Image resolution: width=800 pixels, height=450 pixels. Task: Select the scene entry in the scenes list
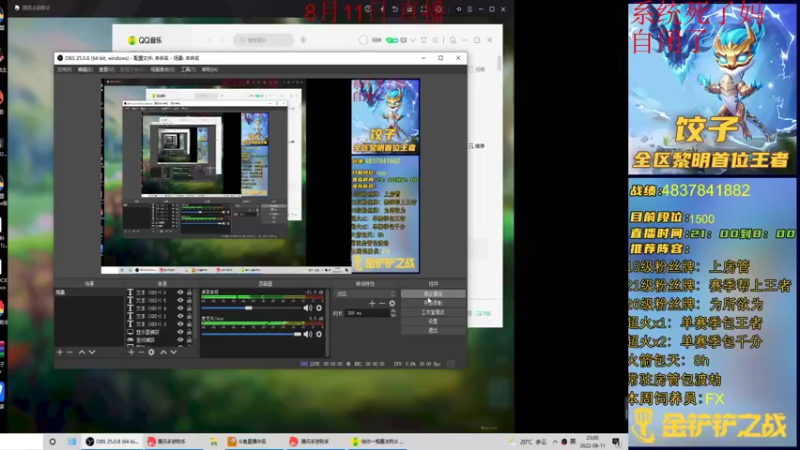click(x=89, y=292)
